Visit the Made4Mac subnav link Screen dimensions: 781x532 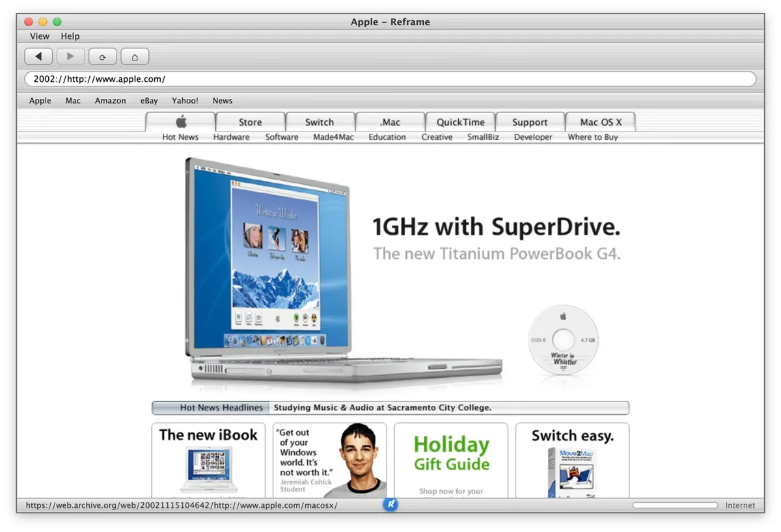pyautogui.click(x=333, y=137)
